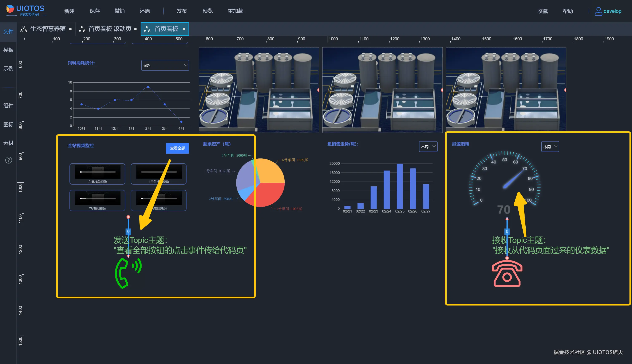Click unsaved dot on 生态智慧养殖 tab
632x364 pixels.
pyautogui.click(x=70, y=29)
